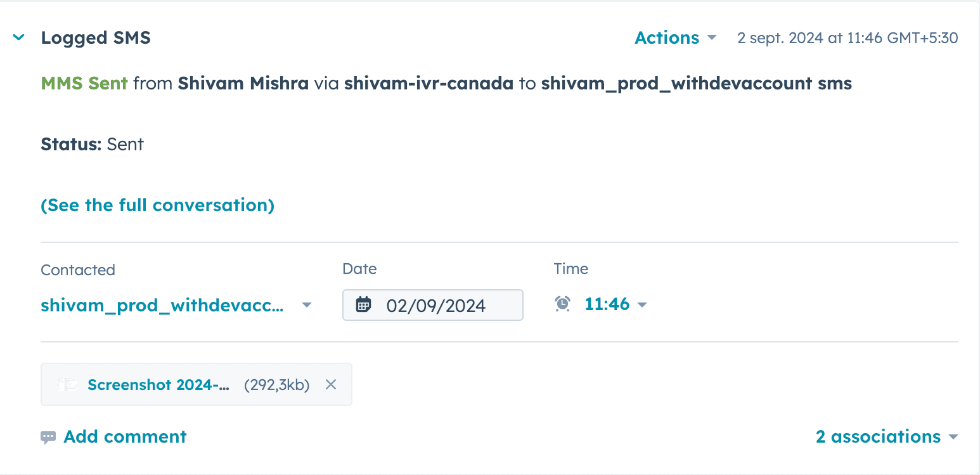
Task: Click the calendar icon in the Date field
Action: coord(363,305)
